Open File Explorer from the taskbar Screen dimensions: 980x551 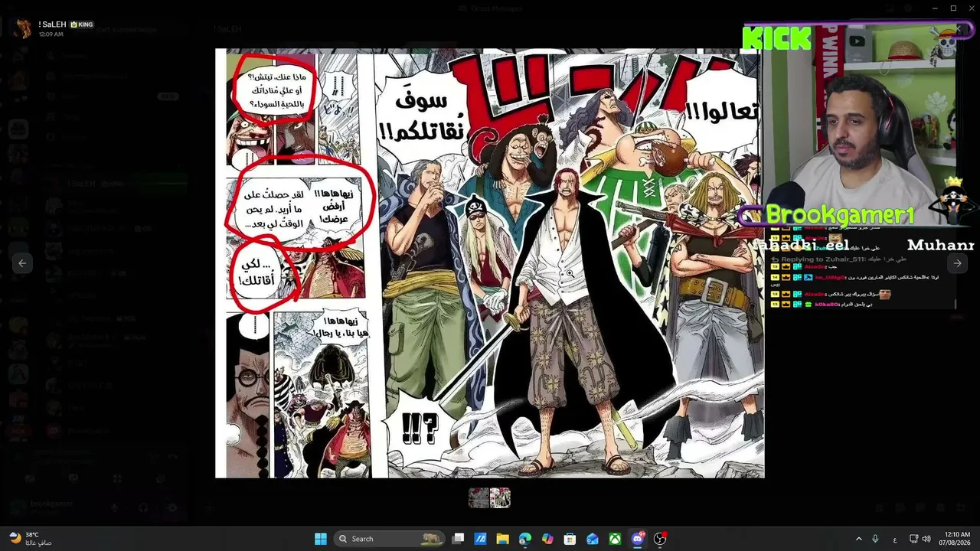pyautogui.click(x=502, y=539)
